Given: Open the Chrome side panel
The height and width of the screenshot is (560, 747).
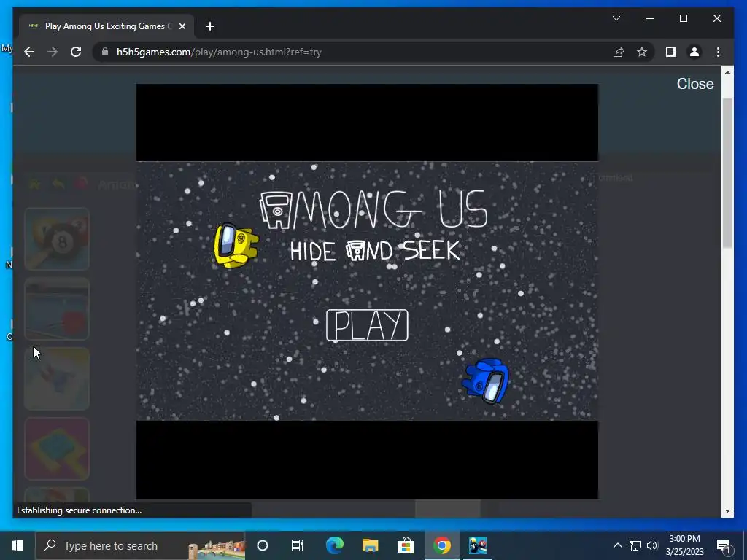Looking at the screenshot, I should click(671, 52).
